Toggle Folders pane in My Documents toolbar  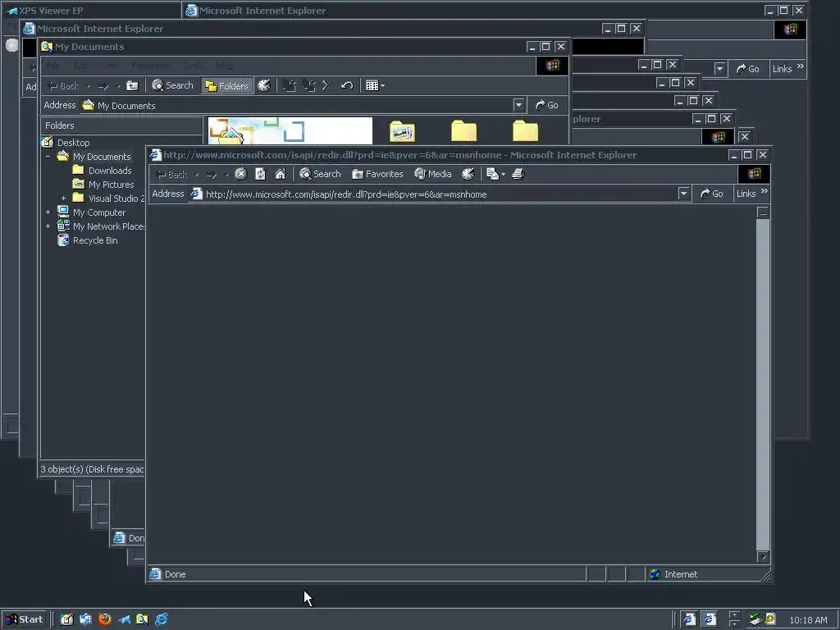tap(227, 85)
